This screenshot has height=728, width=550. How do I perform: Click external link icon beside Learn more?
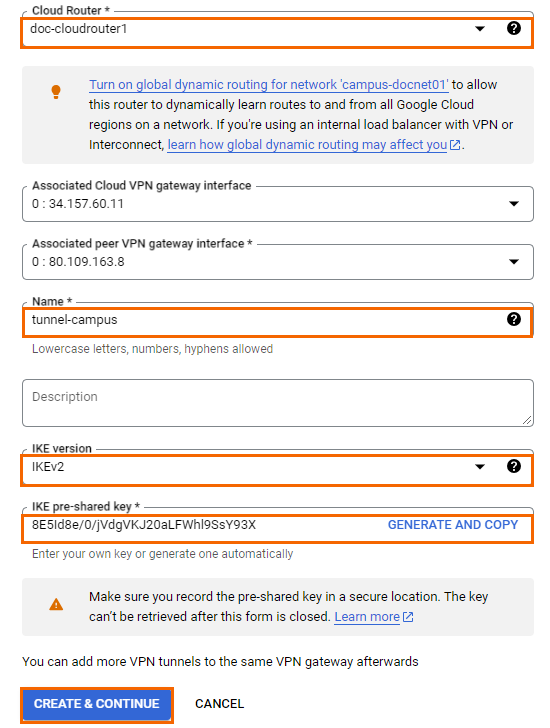click(408, 617)
